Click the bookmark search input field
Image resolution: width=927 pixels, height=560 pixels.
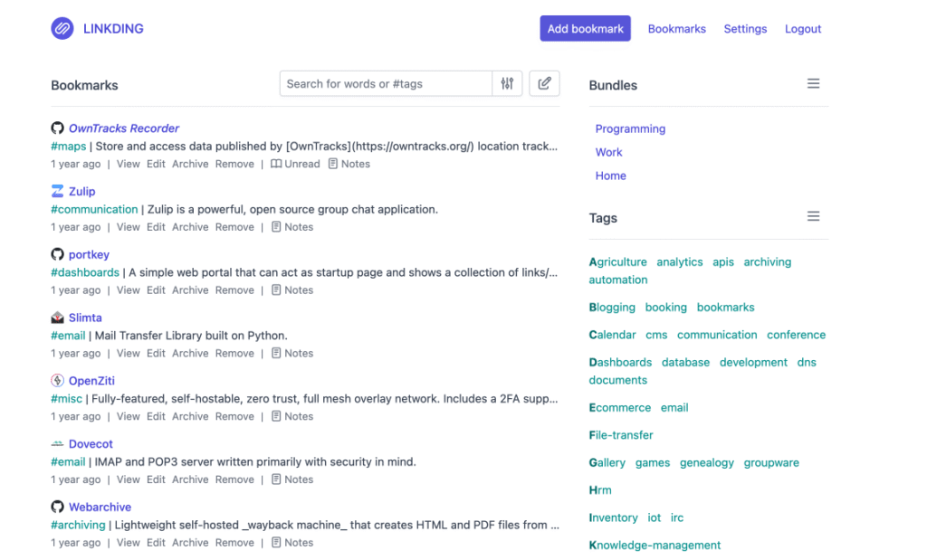point(387,84)
